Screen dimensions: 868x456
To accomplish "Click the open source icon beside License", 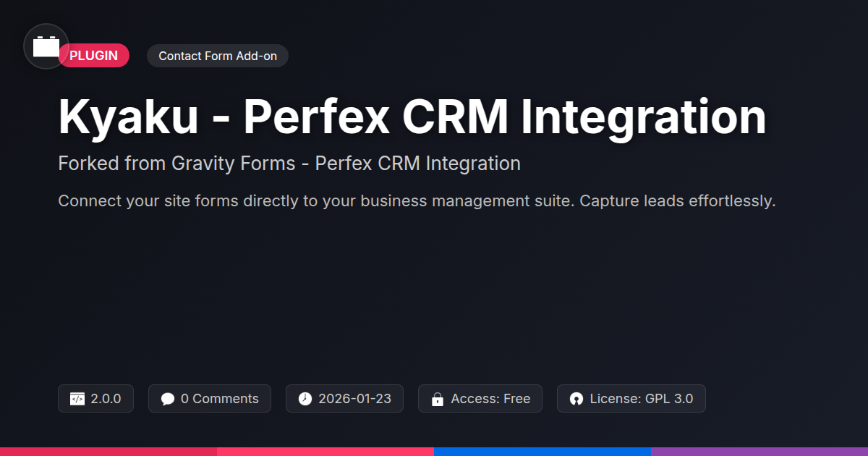I will coord(576,399).
